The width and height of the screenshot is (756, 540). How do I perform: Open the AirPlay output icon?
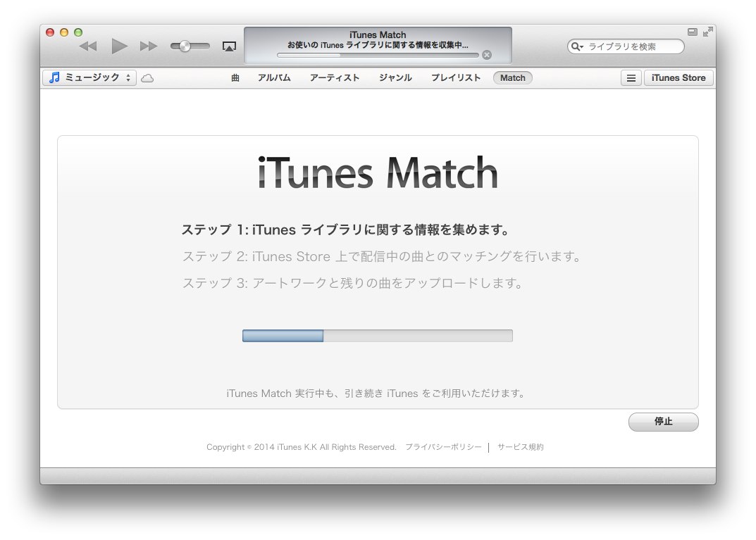(229, 46)
